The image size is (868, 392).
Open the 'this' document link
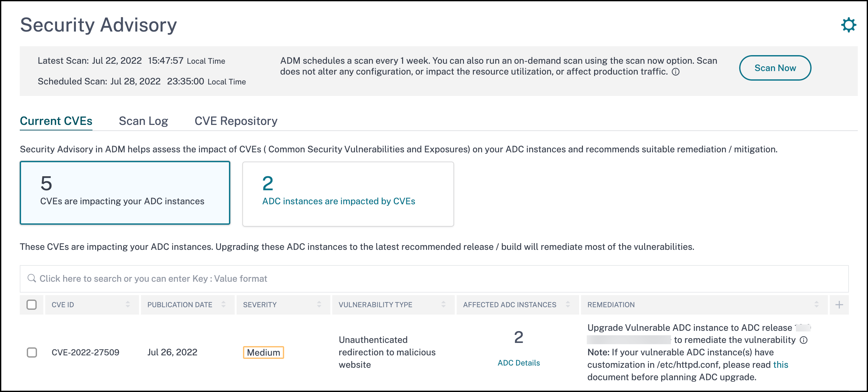[780, 365]
